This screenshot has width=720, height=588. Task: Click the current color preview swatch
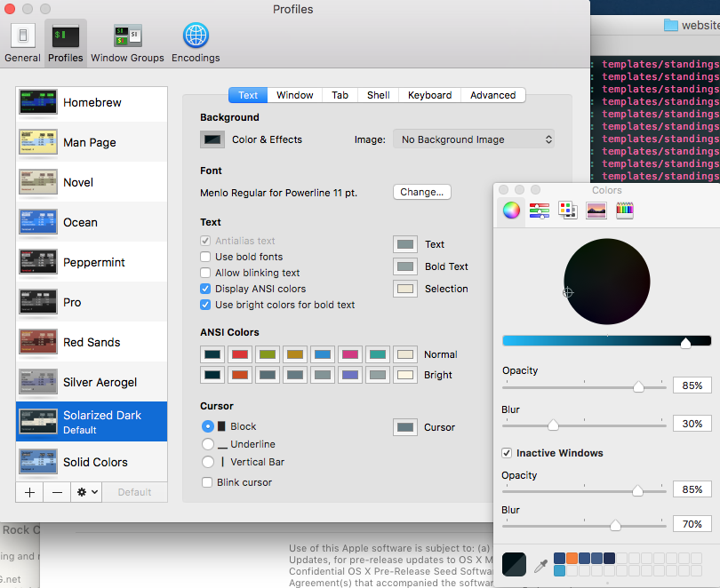point(514,564)
